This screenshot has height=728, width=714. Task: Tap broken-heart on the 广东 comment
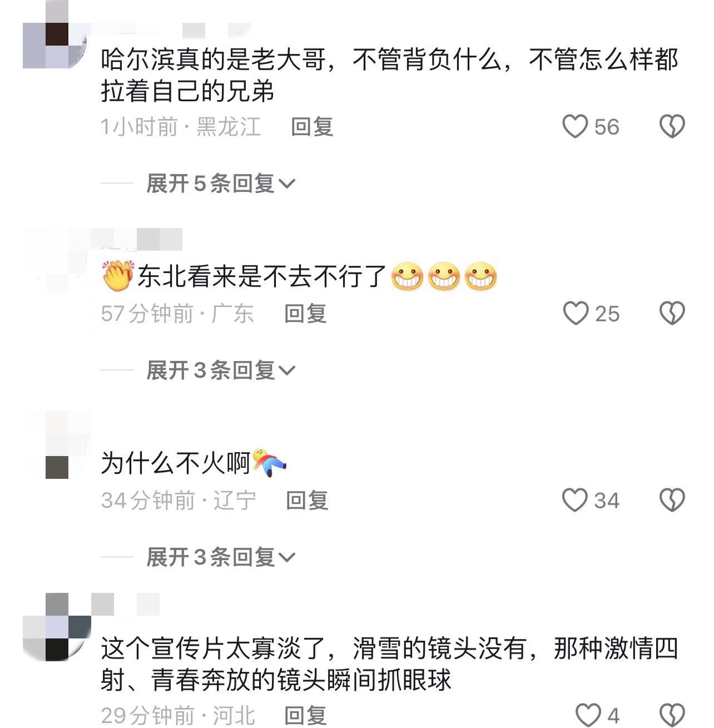coord(672,313)
